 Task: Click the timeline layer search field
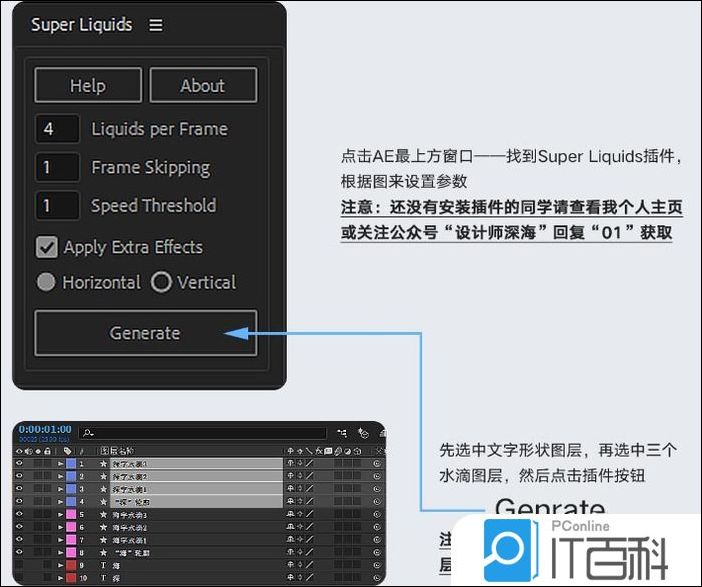203,433
